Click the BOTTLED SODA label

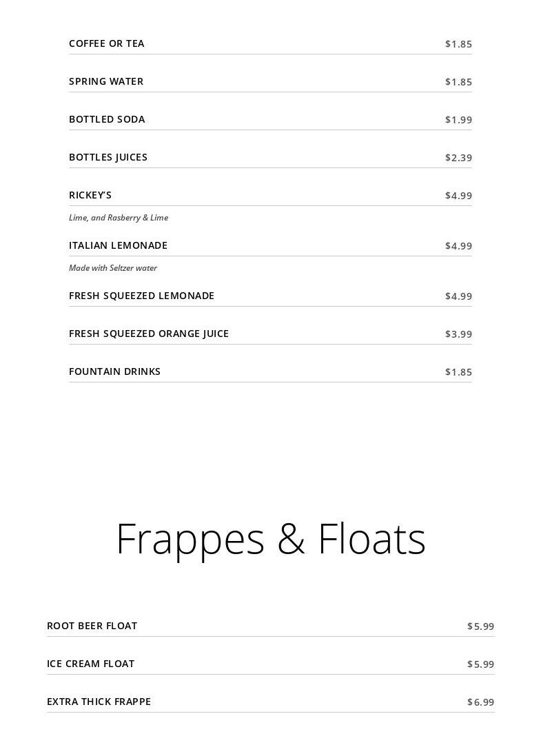(107, 119)
